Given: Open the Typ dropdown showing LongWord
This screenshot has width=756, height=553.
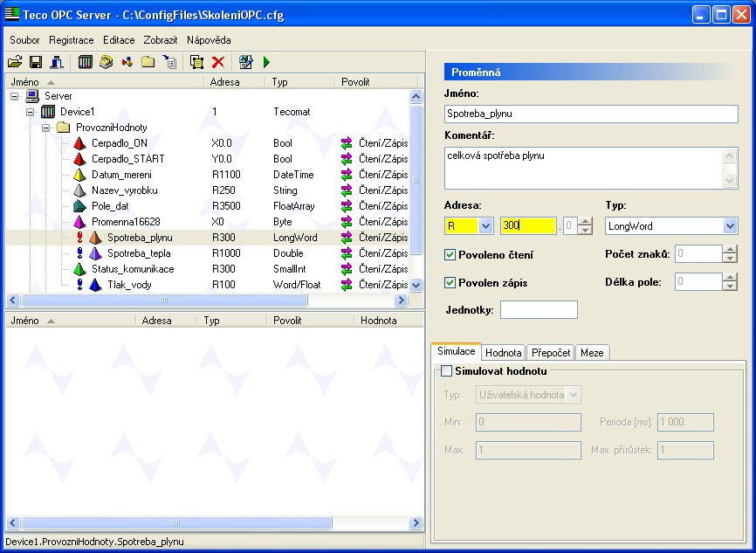Looking at the screenshot, I should point(730,226).
